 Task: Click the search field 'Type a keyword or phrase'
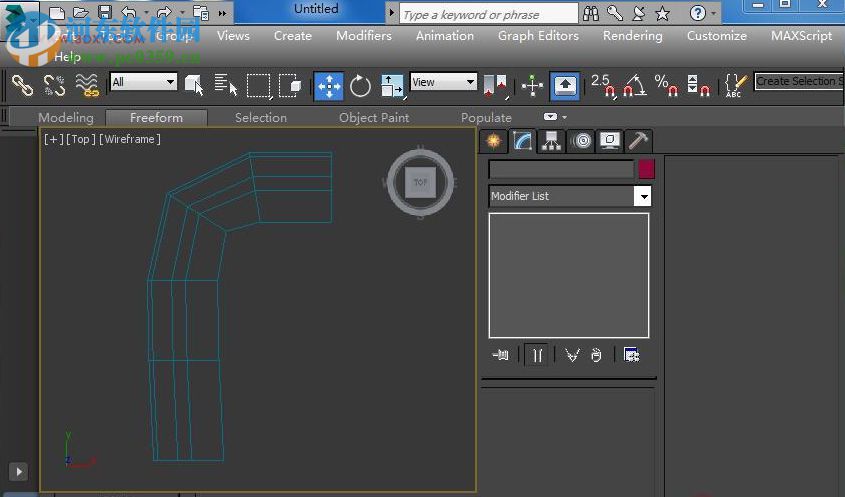pos(489,15)
